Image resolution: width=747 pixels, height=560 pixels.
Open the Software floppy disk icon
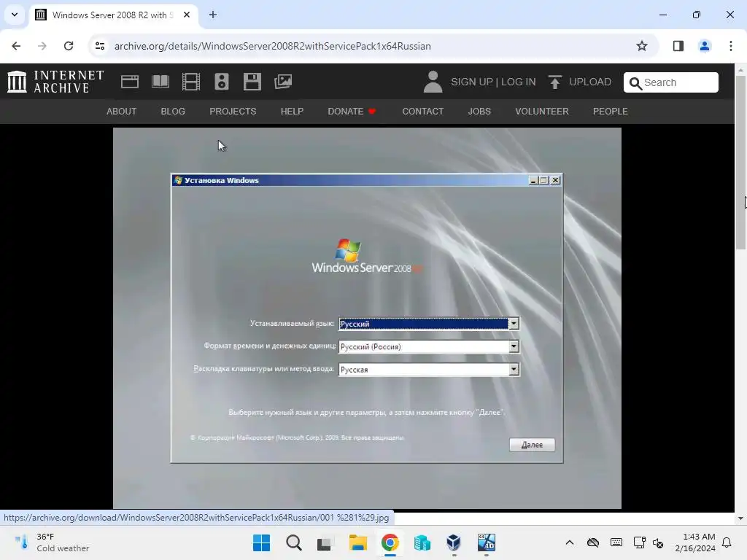point(252,82)
